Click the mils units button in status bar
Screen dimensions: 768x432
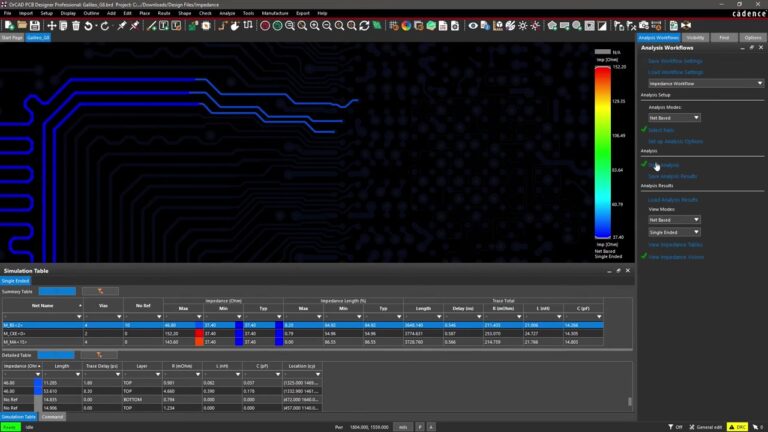coord(403,427)
